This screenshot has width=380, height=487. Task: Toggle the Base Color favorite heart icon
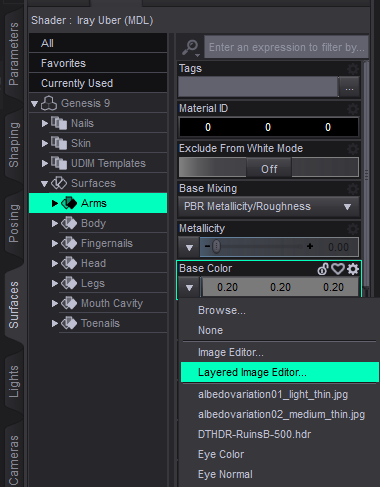tap(338, 269)
